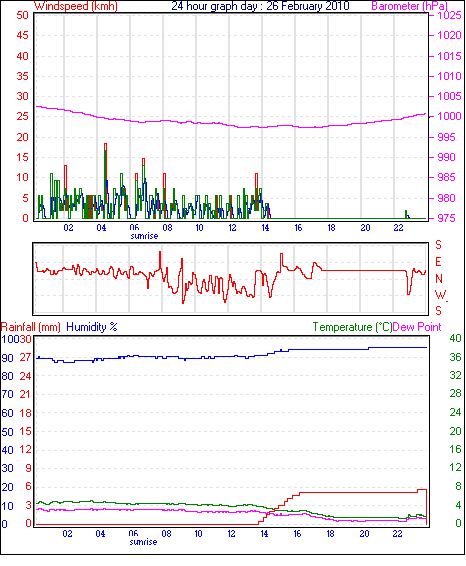
Task: Click rainfall axis value 27
Action: [x=25, y=357]
